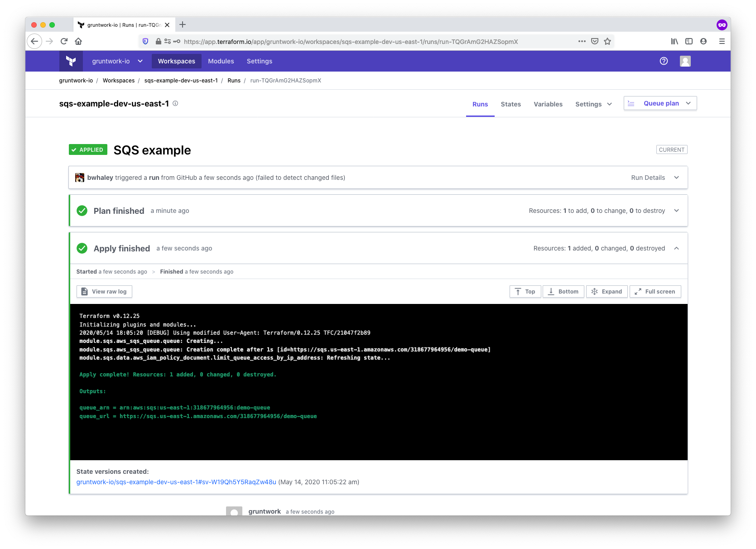Open Modules in the top navigation
Image resolution: width=756 pixels, height=549 pixels.
[x=221, y=61]
